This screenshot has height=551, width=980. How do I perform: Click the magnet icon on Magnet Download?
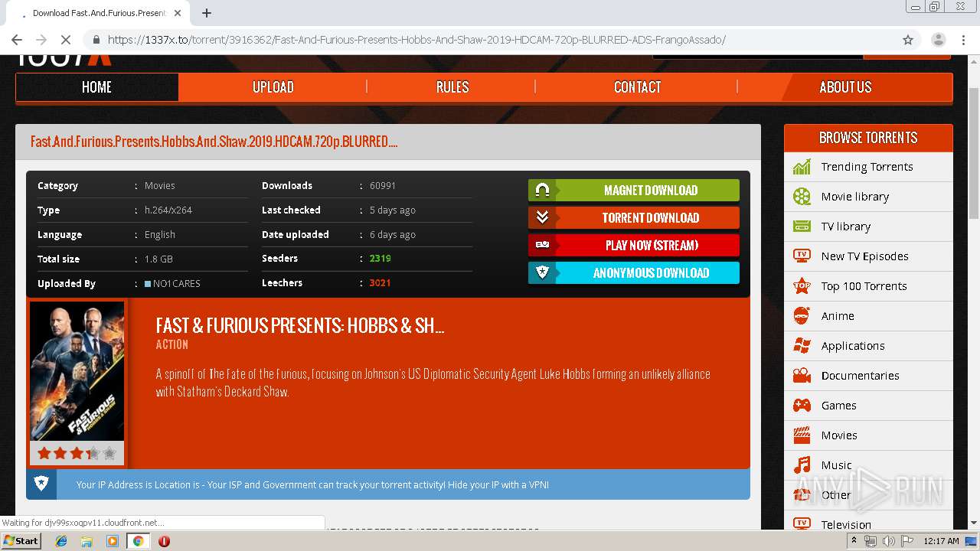[542, 190]
